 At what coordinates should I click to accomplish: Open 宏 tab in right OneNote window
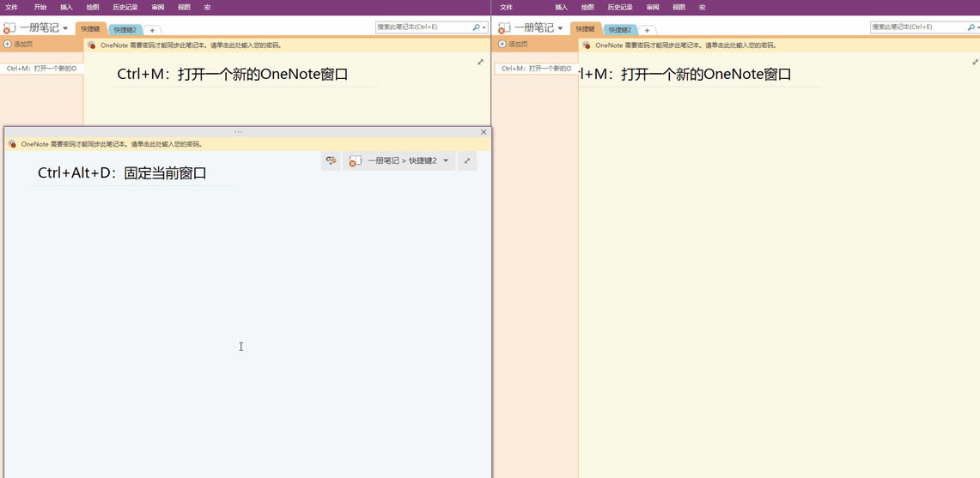702,8
